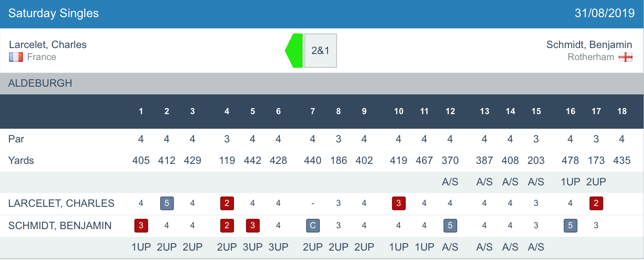Click Larcelet's bogey 5 badge on hole 2
This screenshot has height=260, width=644.
[167, 203]
